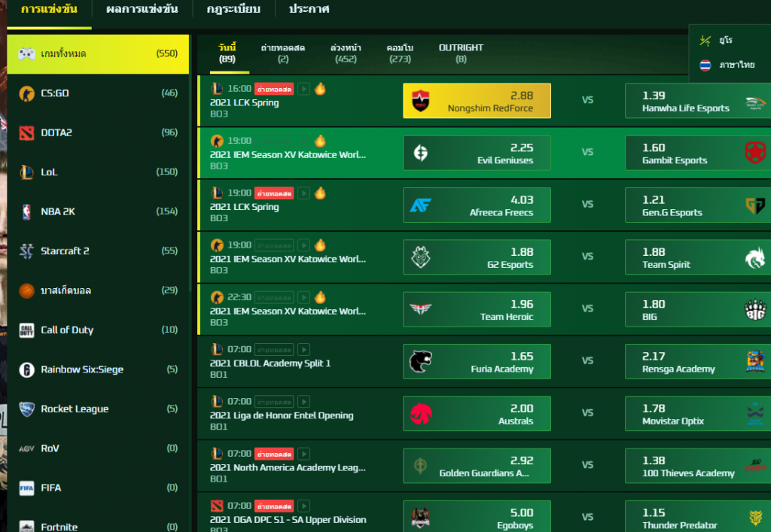
Task: Click the Thai flag icon
Action: (x=705, y=65)
